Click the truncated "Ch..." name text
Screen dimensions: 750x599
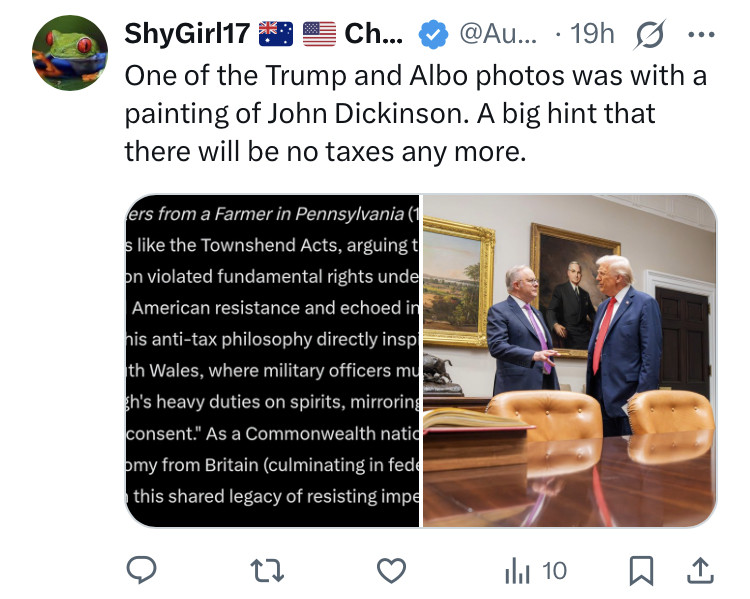pos(374,33)
